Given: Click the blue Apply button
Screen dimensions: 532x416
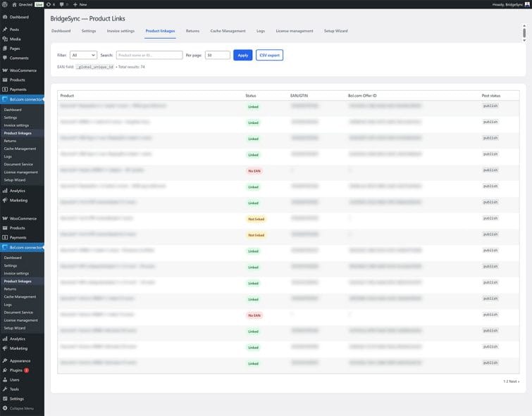Looking at the screenshot, I should click(x=243, y=55).
